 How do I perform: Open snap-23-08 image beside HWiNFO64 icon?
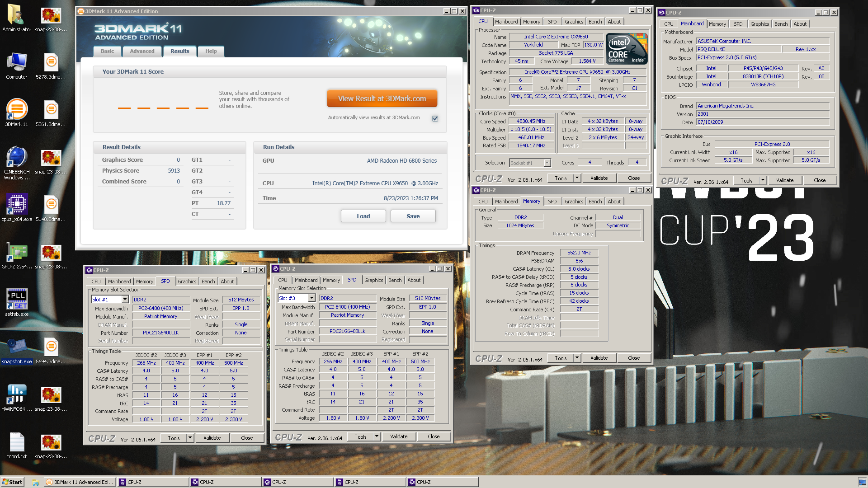click(51, 398)
